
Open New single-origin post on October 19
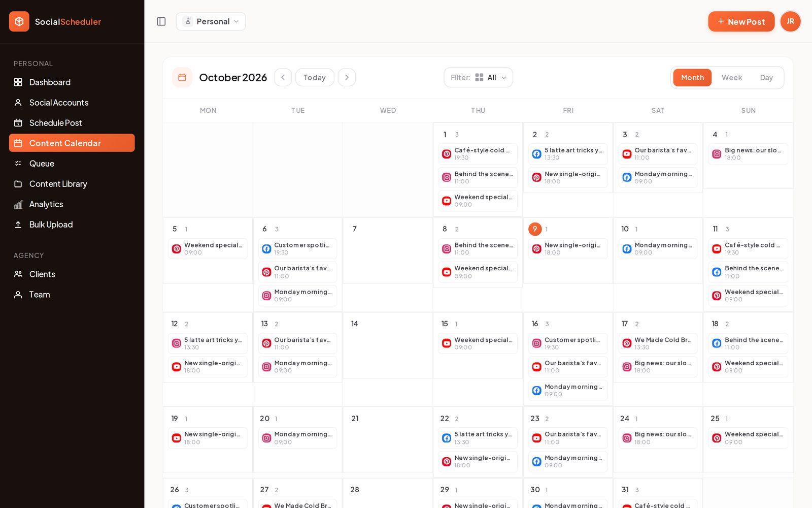coord(208,438)
